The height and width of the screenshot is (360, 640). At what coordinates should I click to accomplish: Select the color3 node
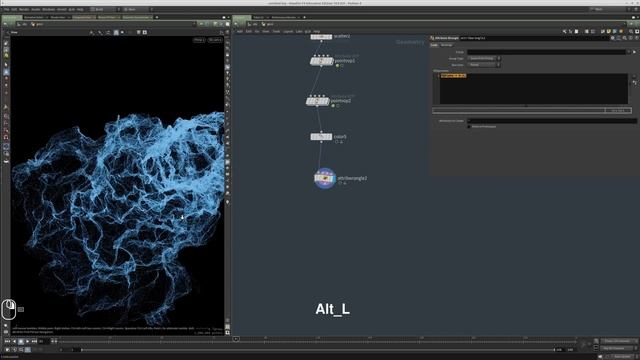click(321, 137)
